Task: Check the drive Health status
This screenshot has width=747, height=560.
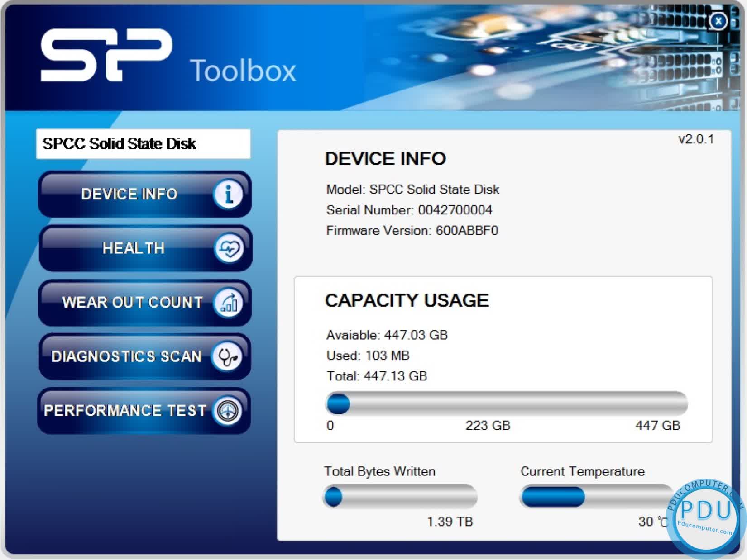Action: pos(134,248)
